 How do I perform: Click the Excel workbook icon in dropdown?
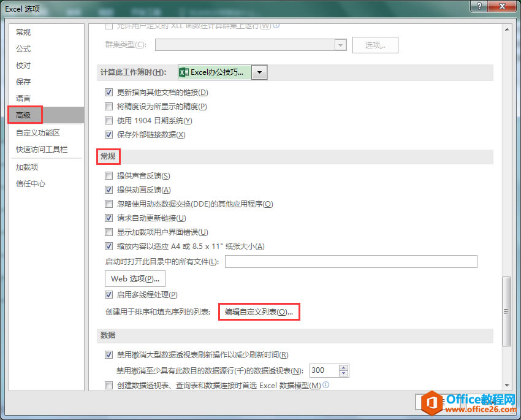pos(184,72)
